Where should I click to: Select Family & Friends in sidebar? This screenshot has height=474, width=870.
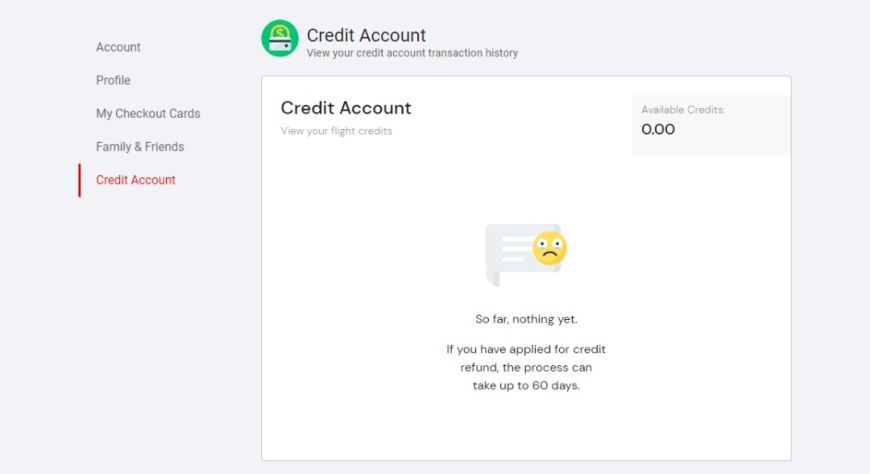(x=140, y=147)
